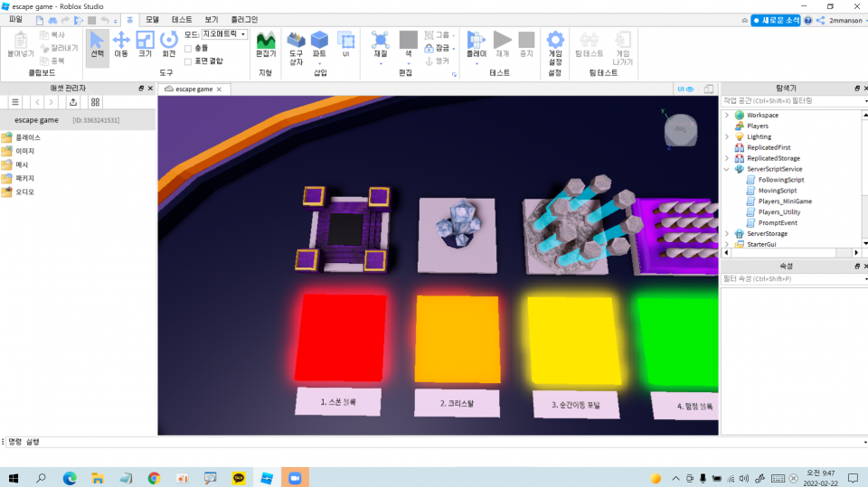Click the 재개 resume button
Screen dimensions: 868x487
(x=502, y=44)
